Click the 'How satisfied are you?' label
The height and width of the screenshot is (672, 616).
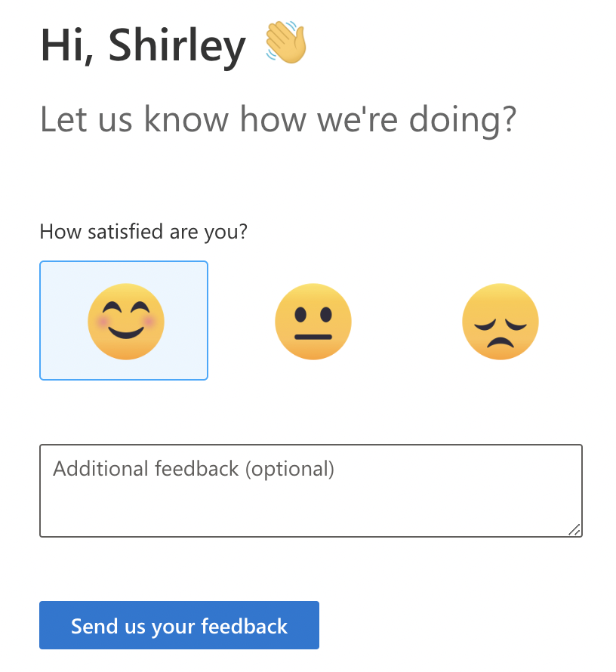pyautogui.click(x=143, y=231)
